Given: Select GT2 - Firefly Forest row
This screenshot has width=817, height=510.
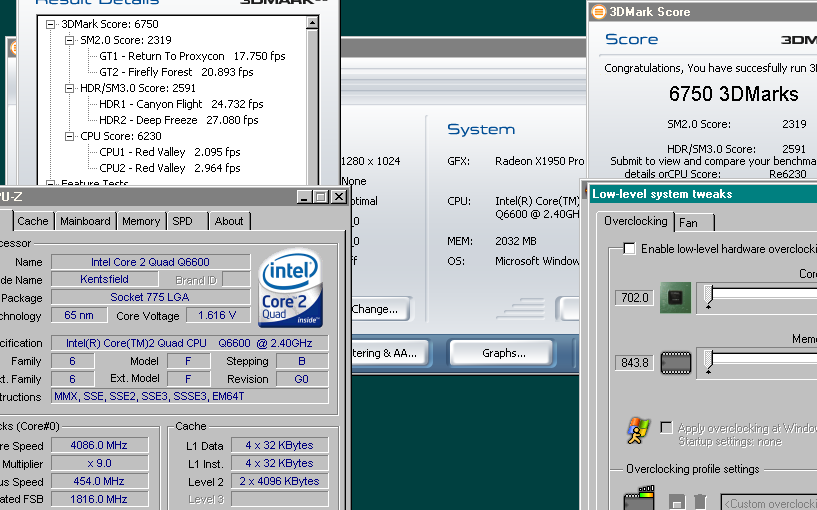Looking at the screenshot, I should pyautogui.click(x=176, y=72).
